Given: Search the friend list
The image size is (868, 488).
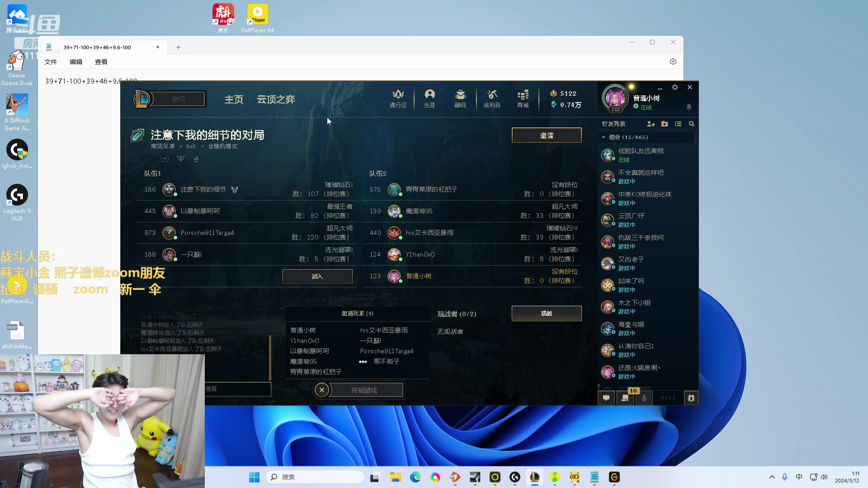Looking at the screenshot, I should click(x=691, y=124).
